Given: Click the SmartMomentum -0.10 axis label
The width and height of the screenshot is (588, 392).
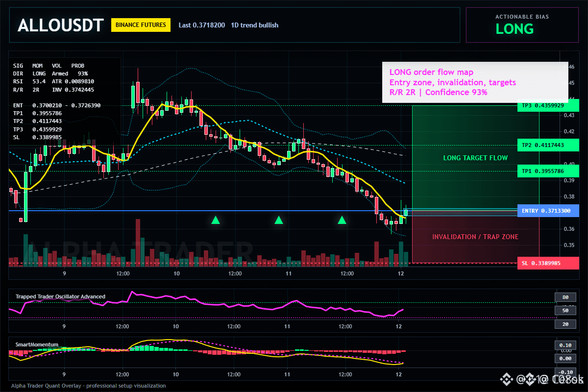Looking at the screenshot, I should coord(565,372).
